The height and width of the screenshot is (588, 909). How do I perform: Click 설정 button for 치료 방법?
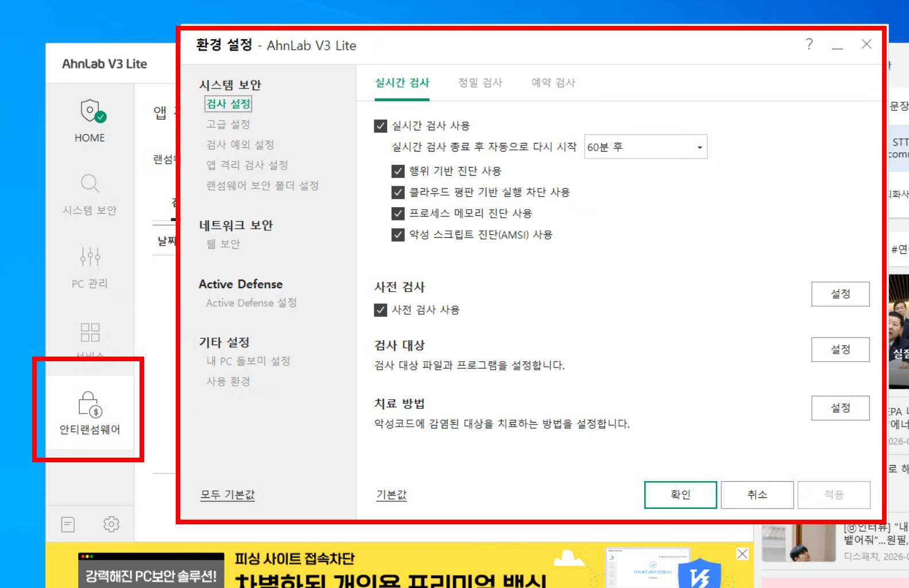(x=841, y=408)
